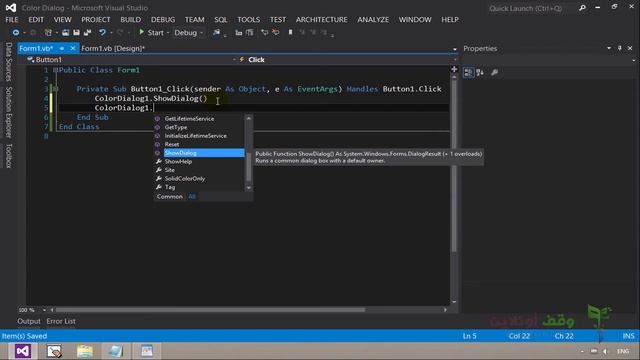Undo the last edit with the Undo icon
Image resolution: width=640 pixels, height=360 pixels.
pos(102,32)
